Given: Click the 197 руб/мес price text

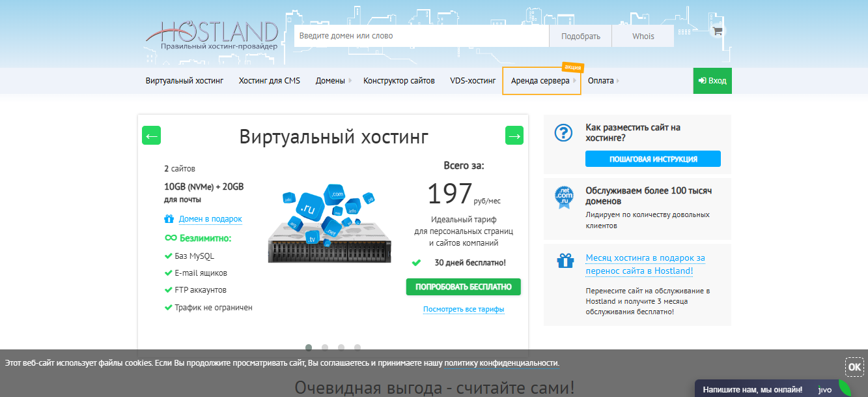Looking at the screenshot, I should pyautogui.click(x=464, y=194).
